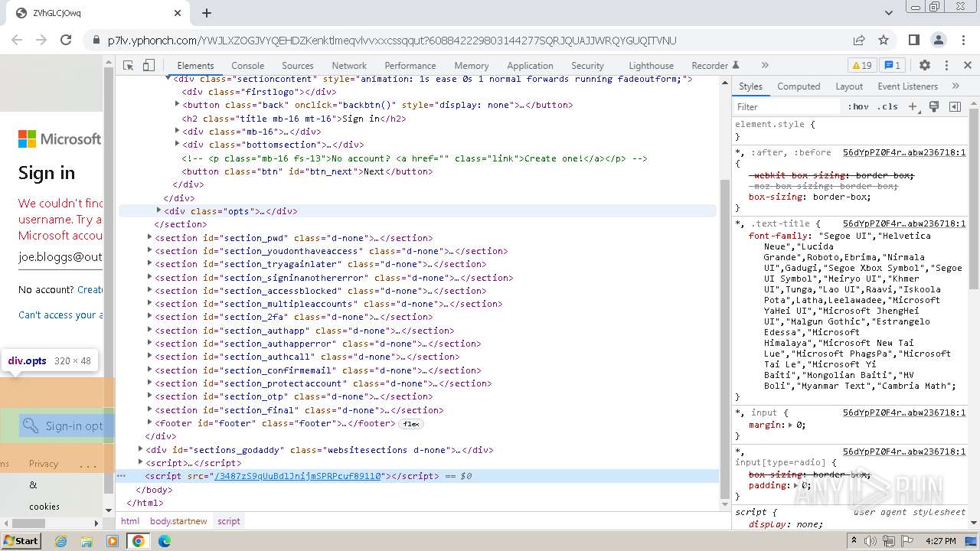Screen dimensions: 980x551
Task: Expand the section_otp node
Action: pos(150,396)
